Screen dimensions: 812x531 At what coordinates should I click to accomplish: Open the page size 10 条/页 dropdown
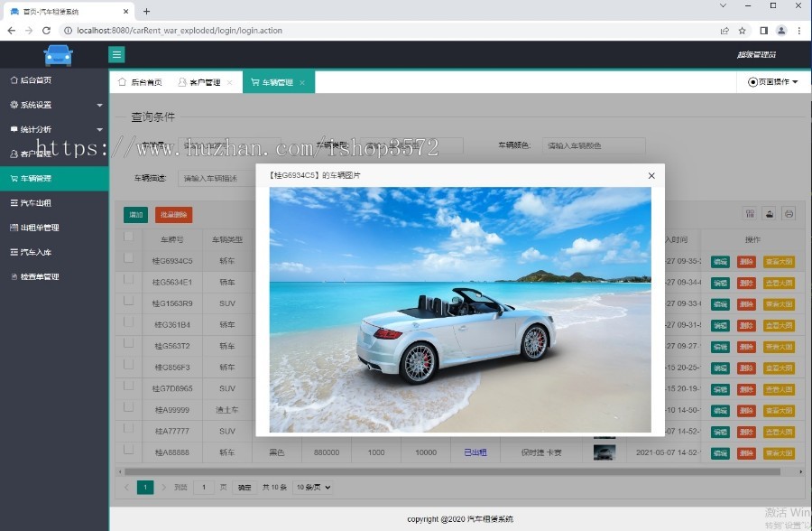click(x=313, y=488)
